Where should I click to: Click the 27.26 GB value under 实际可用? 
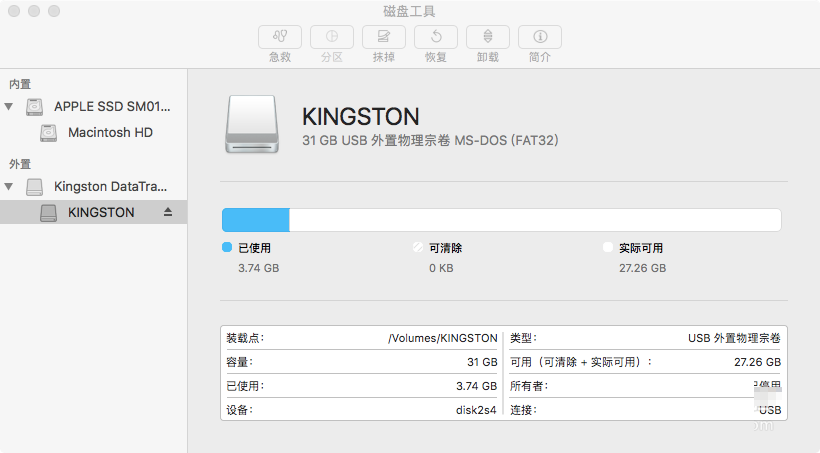(x=643, y=268)
